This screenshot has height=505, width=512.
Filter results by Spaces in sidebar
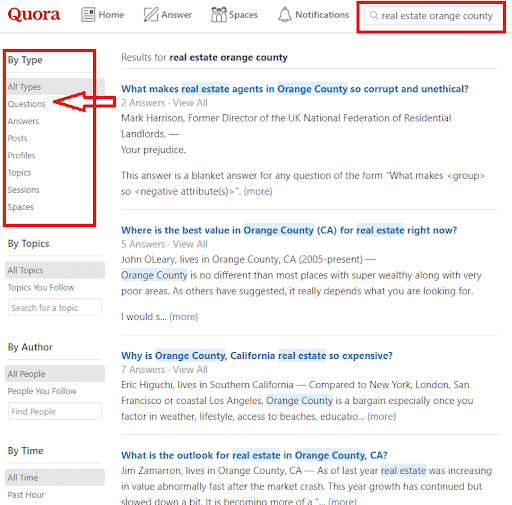coord(21,207)
